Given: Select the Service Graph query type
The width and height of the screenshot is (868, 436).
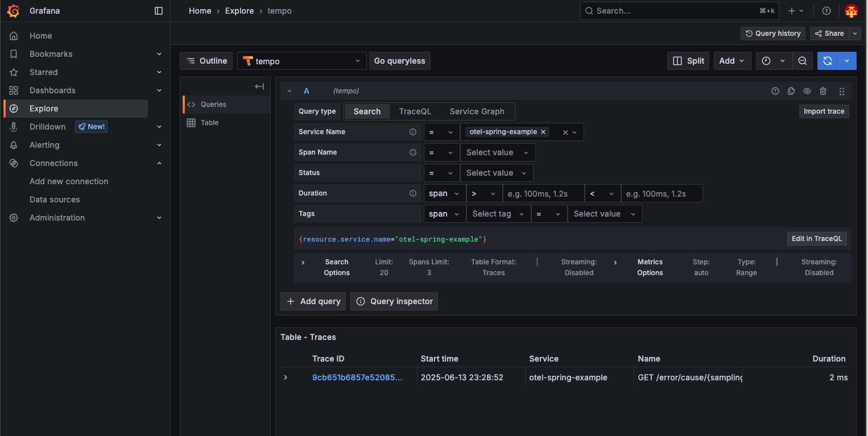Looking at the screenshot, I should tap(477, 111).
